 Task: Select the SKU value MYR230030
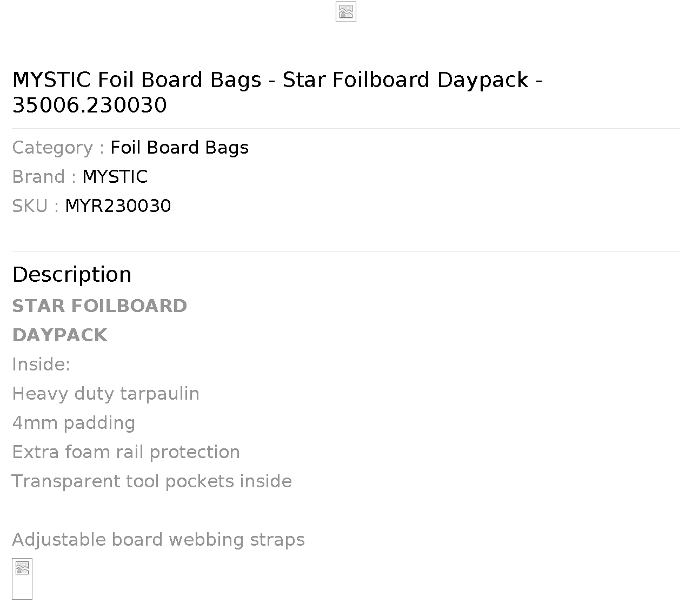[x=118, y=206]
